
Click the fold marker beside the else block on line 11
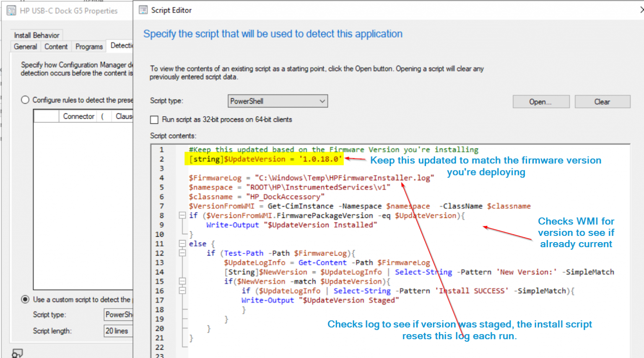pyautogui.click(x=182, y=243)
